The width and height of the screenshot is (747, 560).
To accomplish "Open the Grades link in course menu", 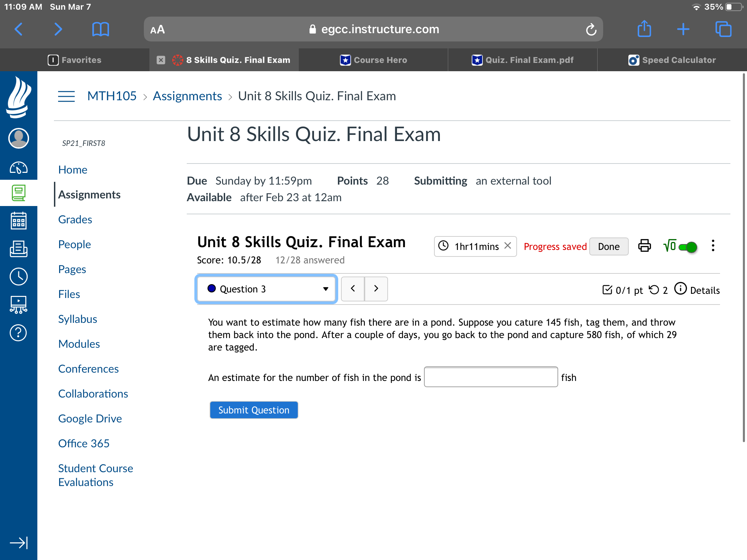I will 75,220.
